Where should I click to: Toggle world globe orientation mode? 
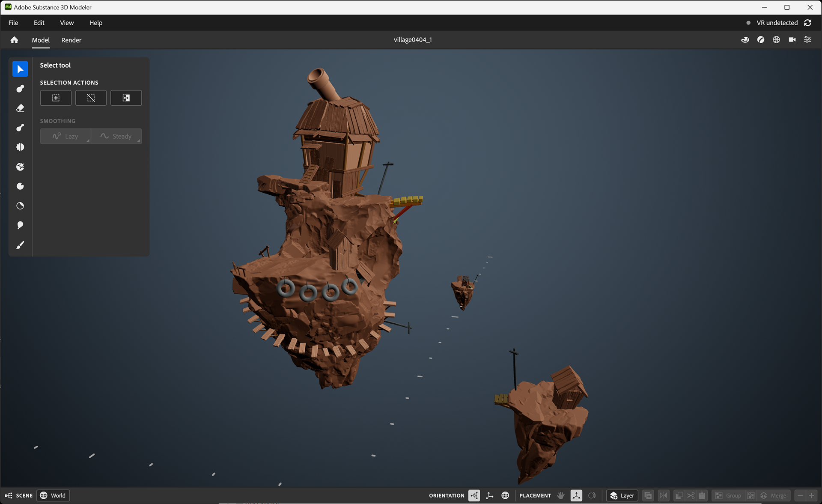pos(505,495)
